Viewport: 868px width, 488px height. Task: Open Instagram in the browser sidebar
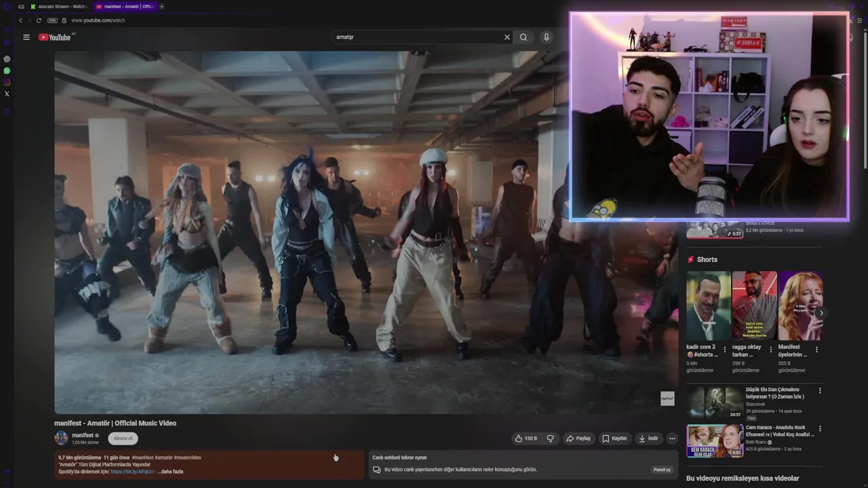pos(7,82)
